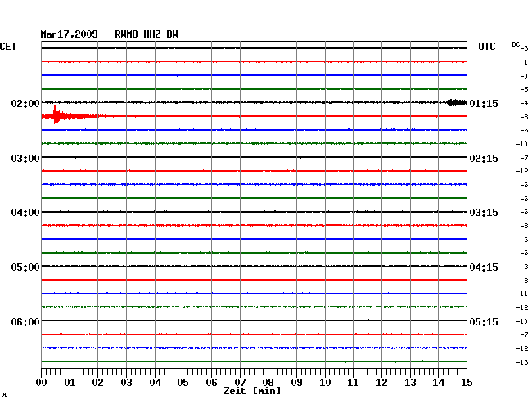The image size is (532, 404).
Task: Click the date label "Mar17,2009"
Action: [69, 34]
